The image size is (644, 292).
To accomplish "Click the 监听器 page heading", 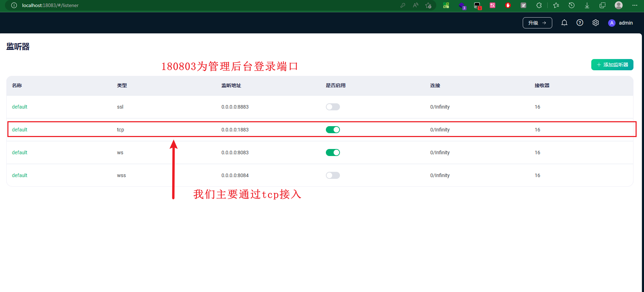I will [x=18, y=46].
